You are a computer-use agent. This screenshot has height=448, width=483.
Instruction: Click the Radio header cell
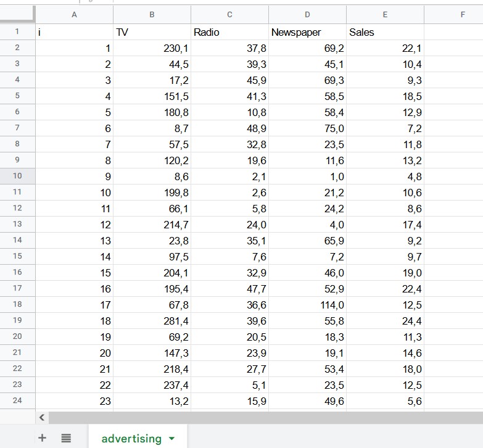[x=229, y=32]
